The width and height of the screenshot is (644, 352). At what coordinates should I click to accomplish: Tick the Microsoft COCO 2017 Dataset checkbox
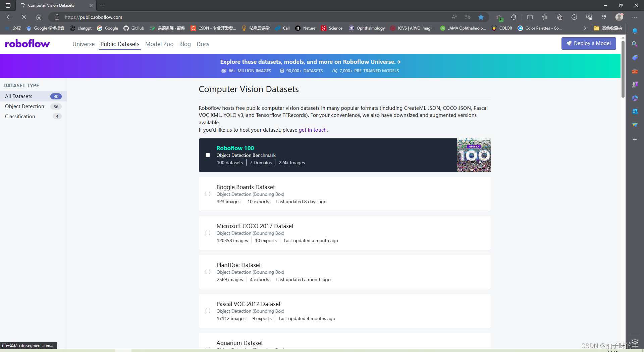tap(208, 233)
